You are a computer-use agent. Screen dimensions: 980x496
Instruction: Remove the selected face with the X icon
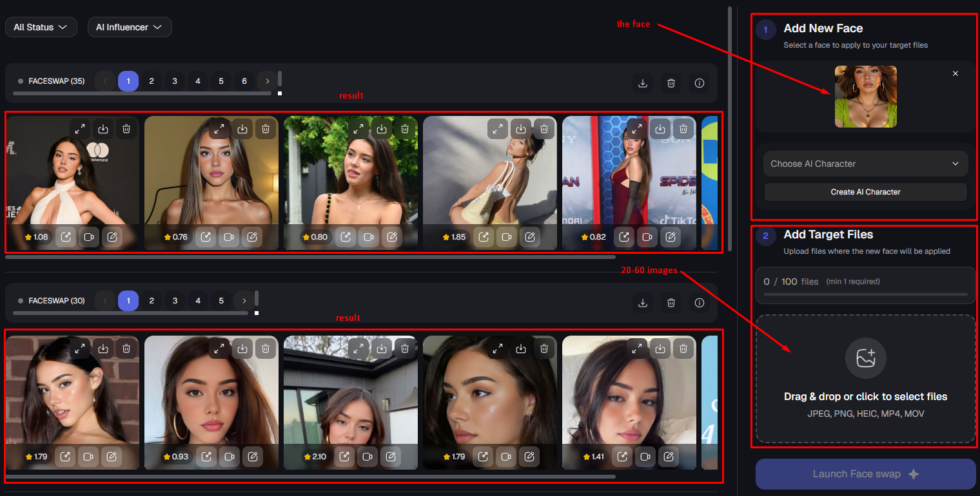click(x=955, y=73)
